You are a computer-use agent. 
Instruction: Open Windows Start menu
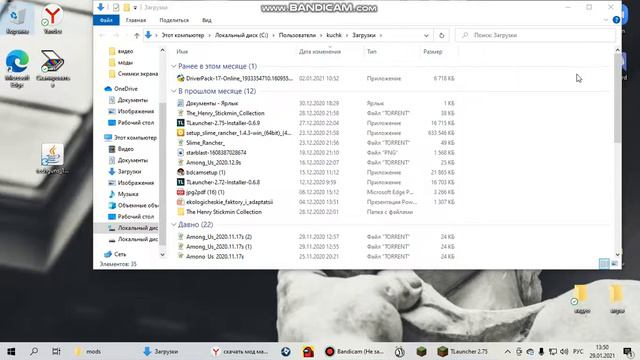(11, 351)
